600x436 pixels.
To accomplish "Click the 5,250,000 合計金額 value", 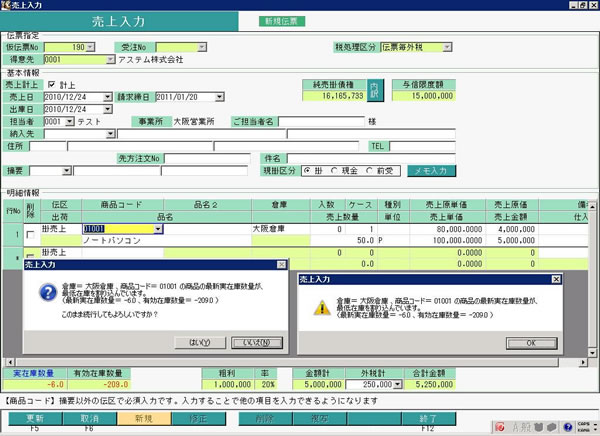I will [x=430, y=384].
